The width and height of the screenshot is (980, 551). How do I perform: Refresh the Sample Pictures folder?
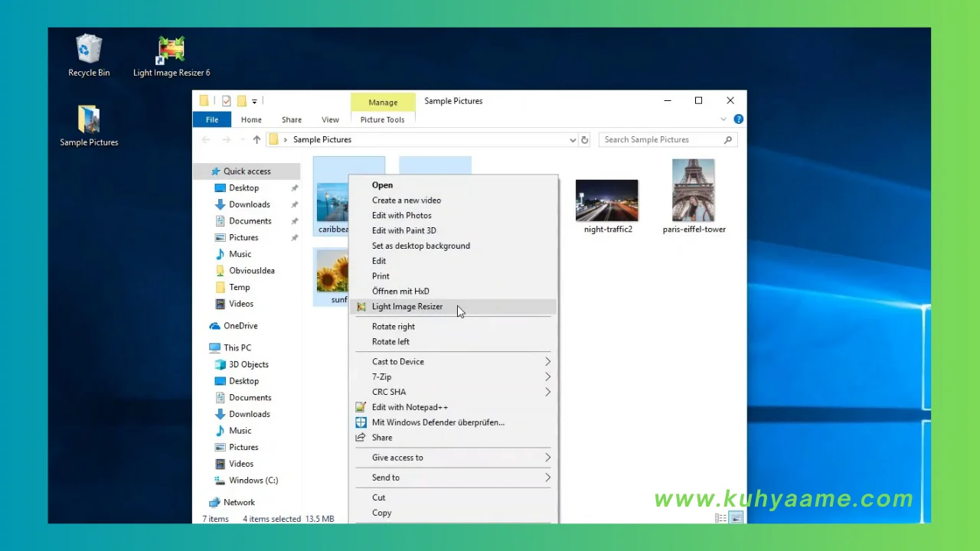(585, 140)
